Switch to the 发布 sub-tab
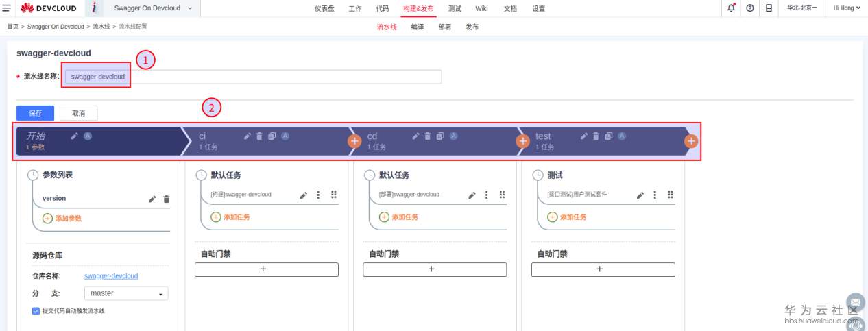Screen dimensions: 868x331 click(472, 27)
